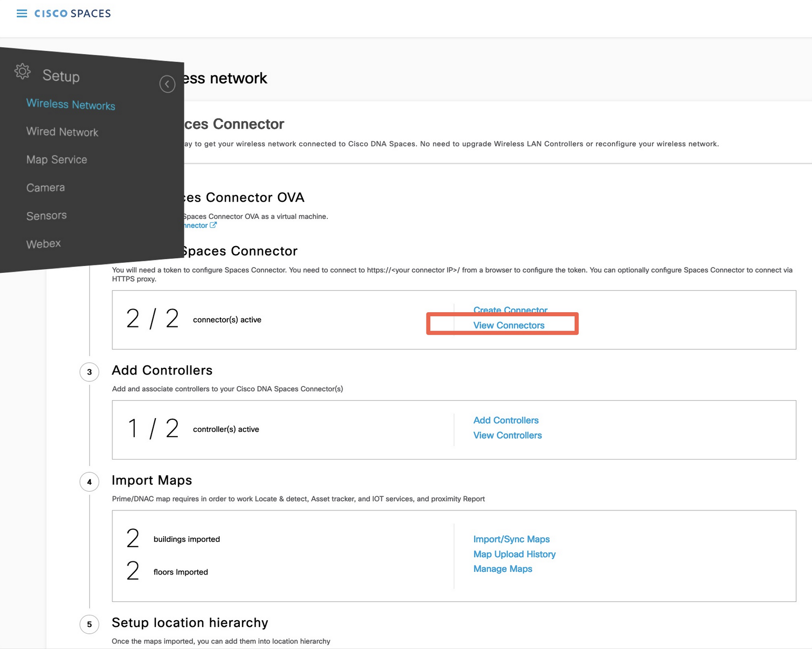Open the Add Controllers link
This screenshot has height=649, width=812.
coord(506,420)
